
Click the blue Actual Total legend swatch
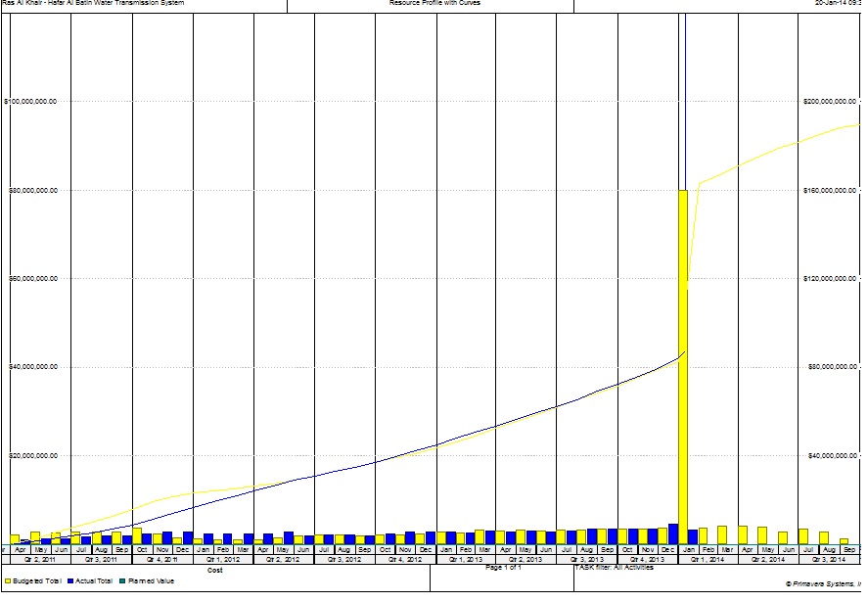coord(70,581)
